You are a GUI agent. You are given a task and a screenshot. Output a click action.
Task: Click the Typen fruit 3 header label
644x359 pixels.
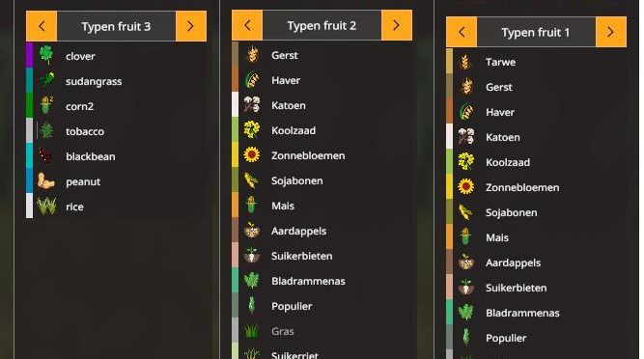(x=116, y=27)
